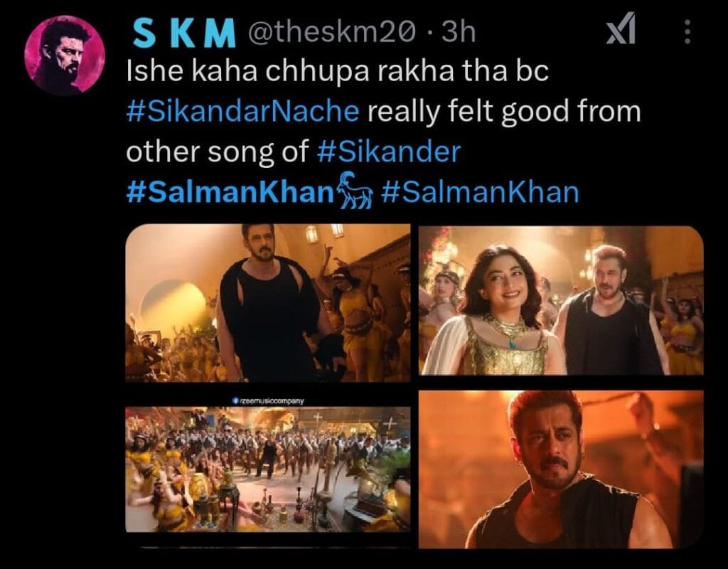Open the SKM profile avatar
Viewport: 728px width, 569px height.
tap(65, 55)
